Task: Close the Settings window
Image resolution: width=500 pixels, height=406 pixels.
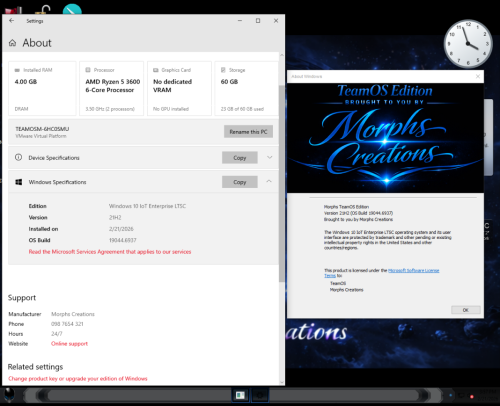Action: (x=276, y=21)
